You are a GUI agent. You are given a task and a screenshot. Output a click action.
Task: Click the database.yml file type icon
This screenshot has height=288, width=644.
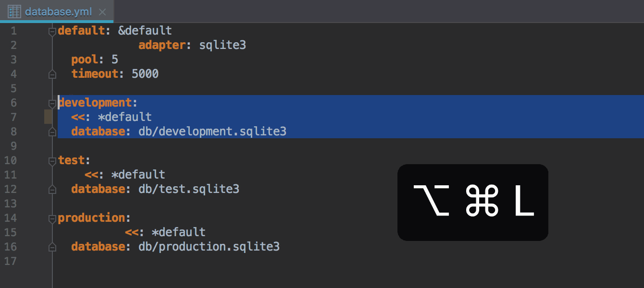tap(14, 11)
